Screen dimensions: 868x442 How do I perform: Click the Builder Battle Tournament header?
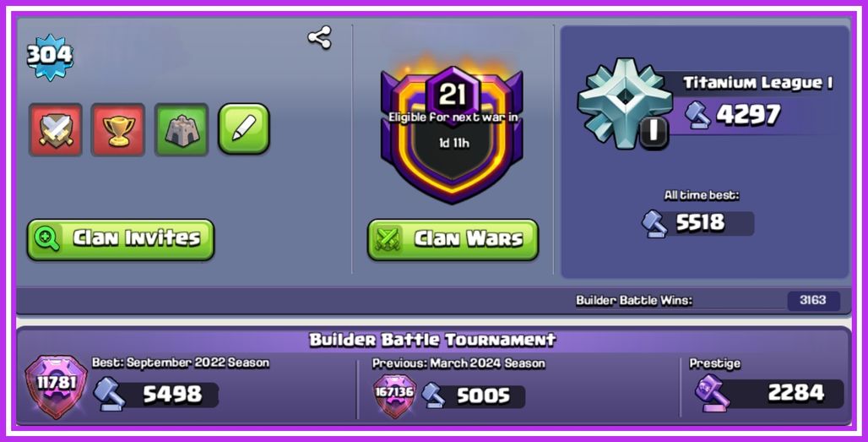[432, 340]
